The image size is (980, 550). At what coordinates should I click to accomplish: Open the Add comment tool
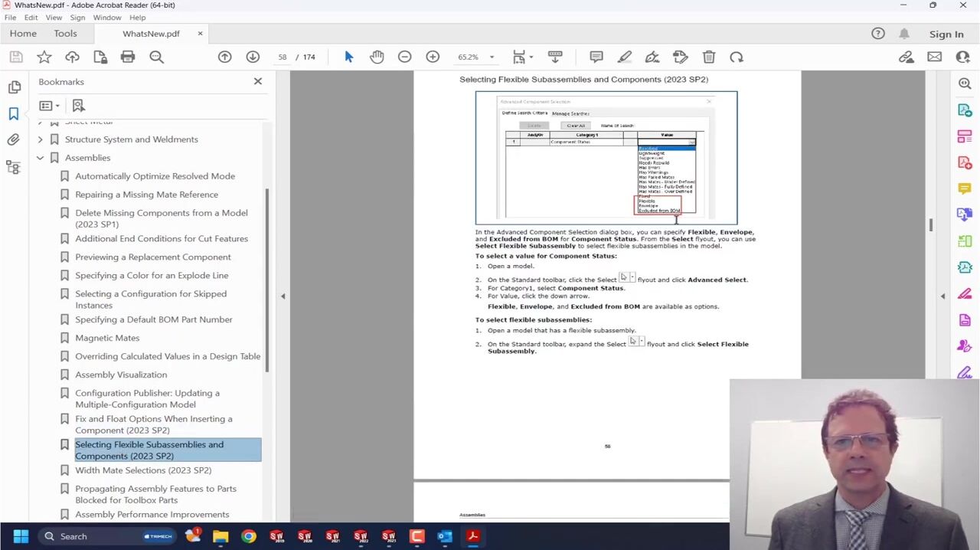point(596,57)
